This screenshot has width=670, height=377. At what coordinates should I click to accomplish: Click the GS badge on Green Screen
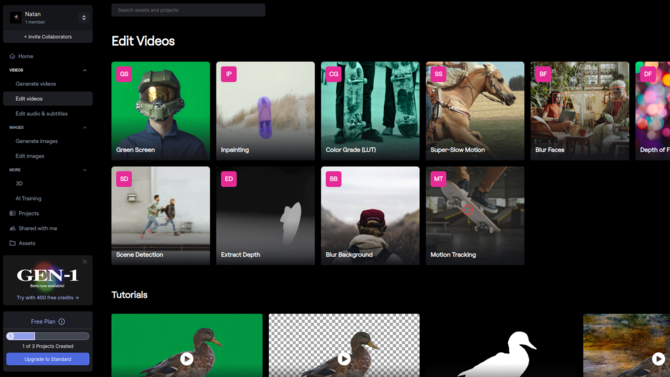(x=124, y=74)
